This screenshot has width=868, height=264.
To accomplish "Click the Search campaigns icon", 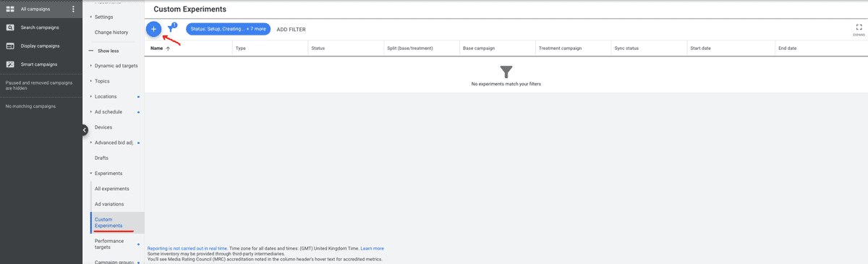I will point(10,27).
